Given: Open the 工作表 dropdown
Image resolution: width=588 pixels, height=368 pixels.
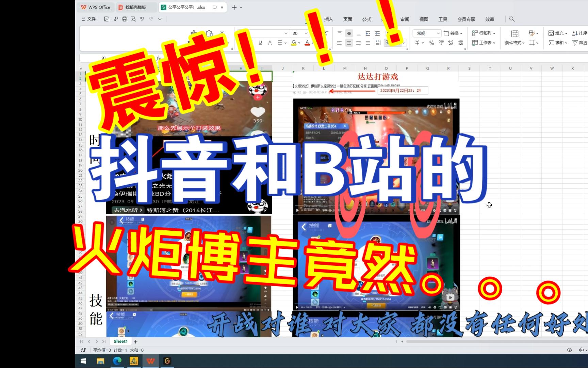Looking at the screenshot, I should (x=484, y=43).
